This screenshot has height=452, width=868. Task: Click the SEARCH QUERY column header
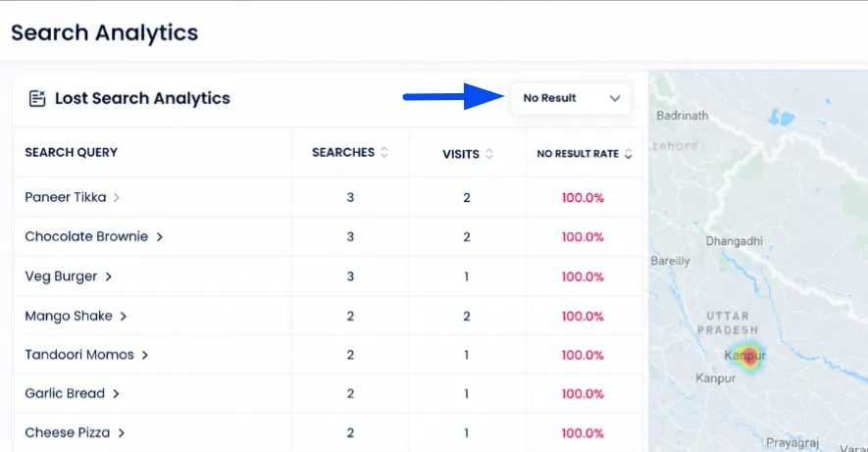pyautogui.click(x=71, y=153)
